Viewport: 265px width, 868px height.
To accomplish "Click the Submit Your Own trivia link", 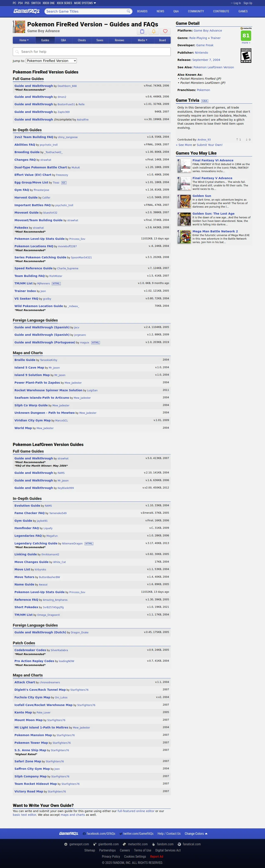I will point(210,145).
